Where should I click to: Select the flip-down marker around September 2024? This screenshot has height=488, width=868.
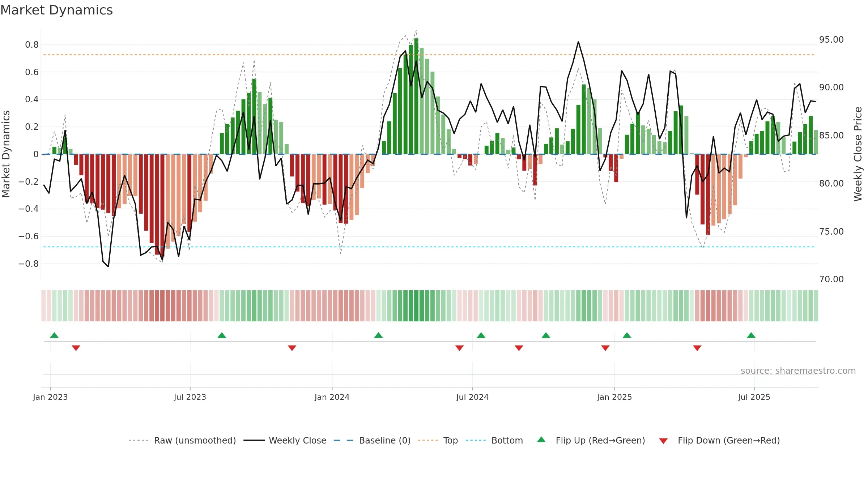pyautogui.click(x=519, y=348)
